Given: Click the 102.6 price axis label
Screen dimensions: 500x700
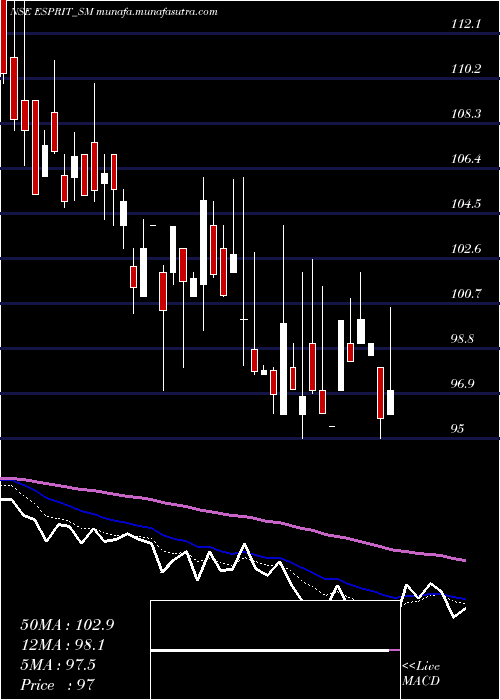Looking at the screenshot, I should tap(466, 249).
